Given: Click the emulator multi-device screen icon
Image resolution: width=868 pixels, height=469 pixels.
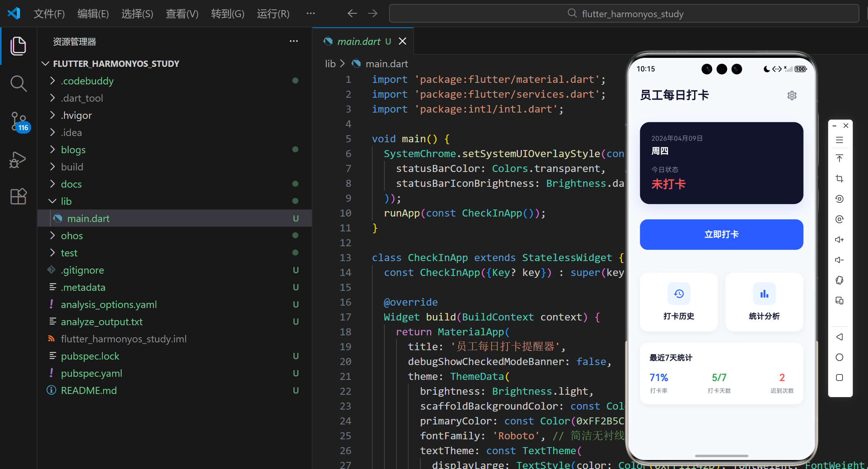Looking at the screenshot, I should 839,301.
